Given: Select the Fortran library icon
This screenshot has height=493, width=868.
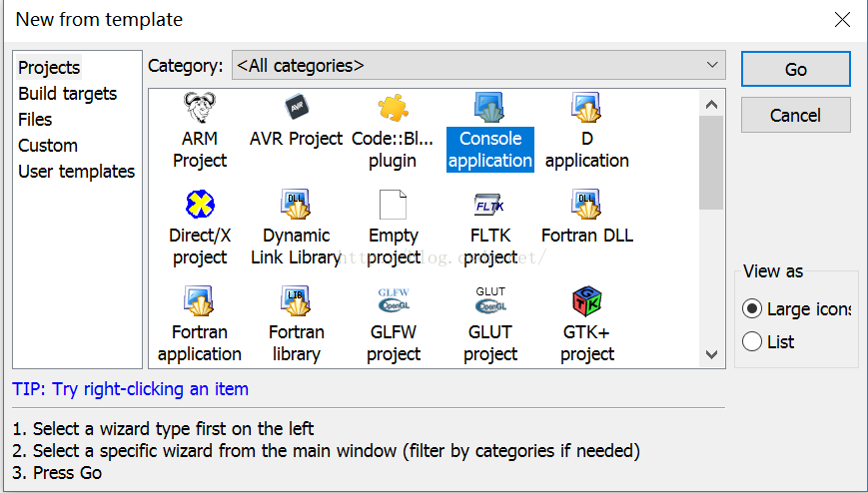Looking at the screenshot, I should 297,301.
